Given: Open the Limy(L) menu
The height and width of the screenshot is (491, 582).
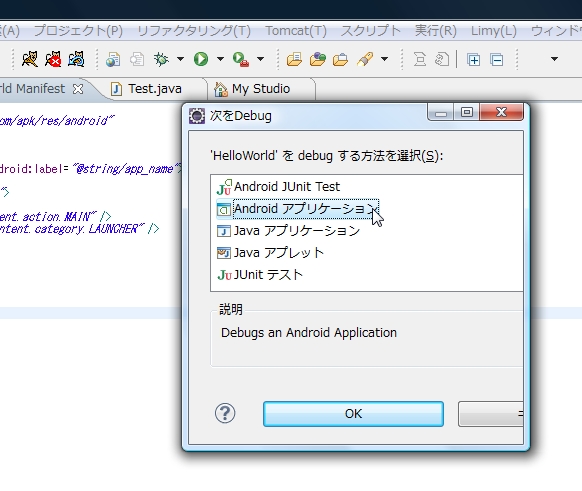Looking at the screenshot, I should point(494,30).
